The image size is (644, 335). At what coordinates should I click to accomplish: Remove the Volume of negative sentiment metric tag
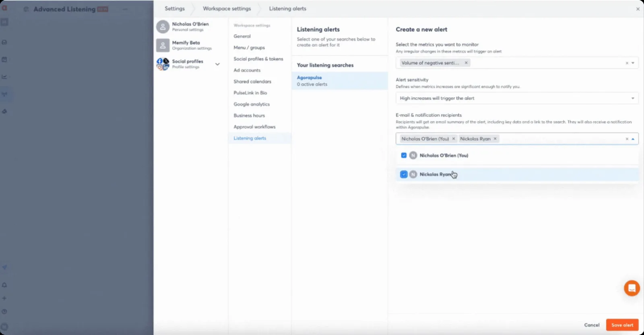(466, 63)
